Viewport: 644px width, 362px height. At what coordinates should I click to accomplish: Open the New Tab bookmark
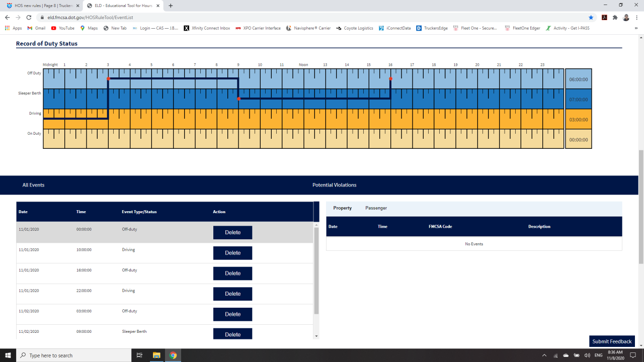115,28
